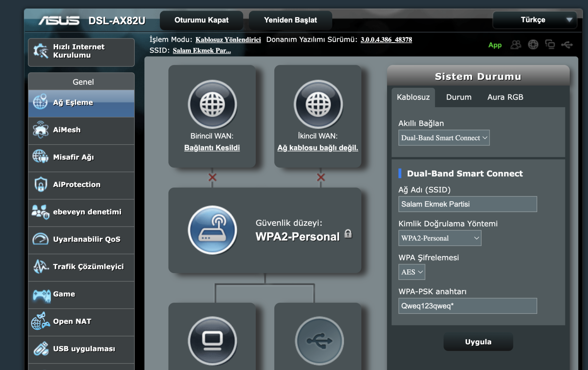The height and width of the screenshot is (370, 588).
Task: Open the Misafir Ağı guest network icon
Action: point(40,157)
